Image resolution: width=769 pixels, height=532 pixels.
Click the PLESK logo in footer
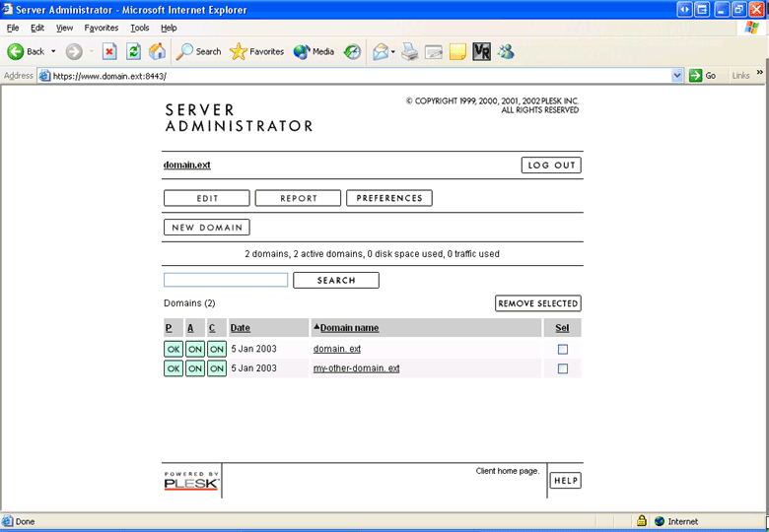pos(191,481)
